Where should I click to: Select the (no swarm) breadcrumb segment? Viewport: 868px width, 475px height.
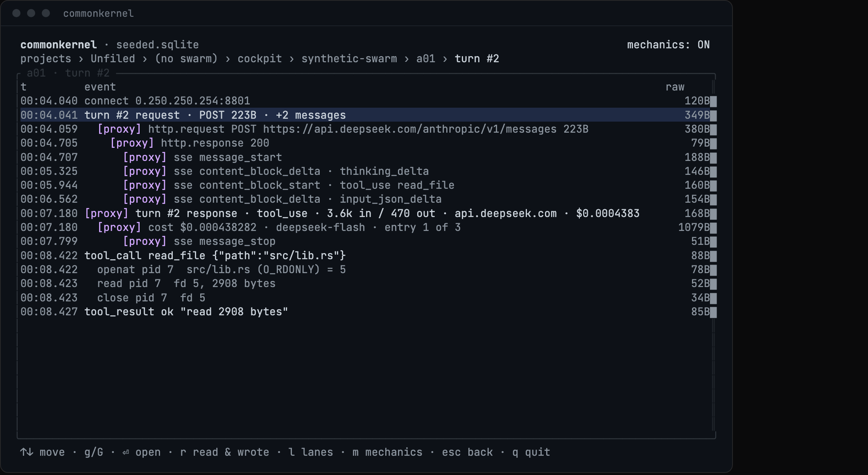186,59
